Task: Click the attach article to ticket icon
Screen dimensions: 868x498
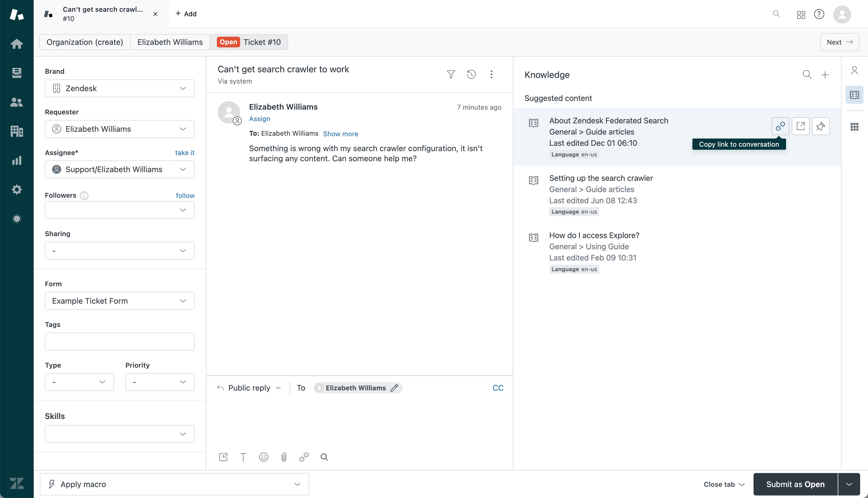Action: pos(820,126)
